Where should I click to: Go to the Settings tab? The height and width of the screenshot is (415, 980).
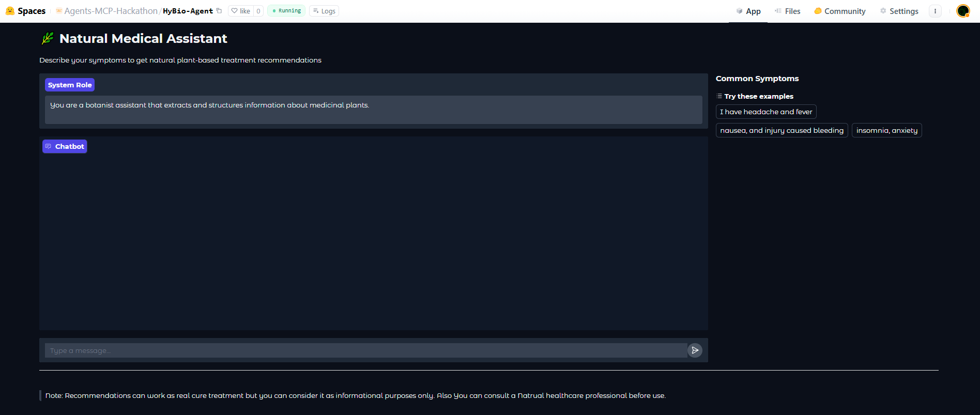[x=899, y=11]
